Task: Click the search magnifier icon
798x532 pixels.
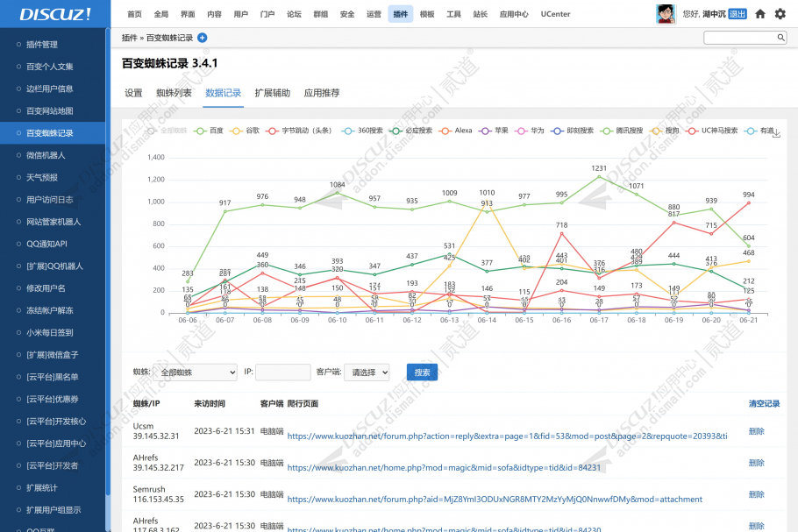Action: point(780,37)
